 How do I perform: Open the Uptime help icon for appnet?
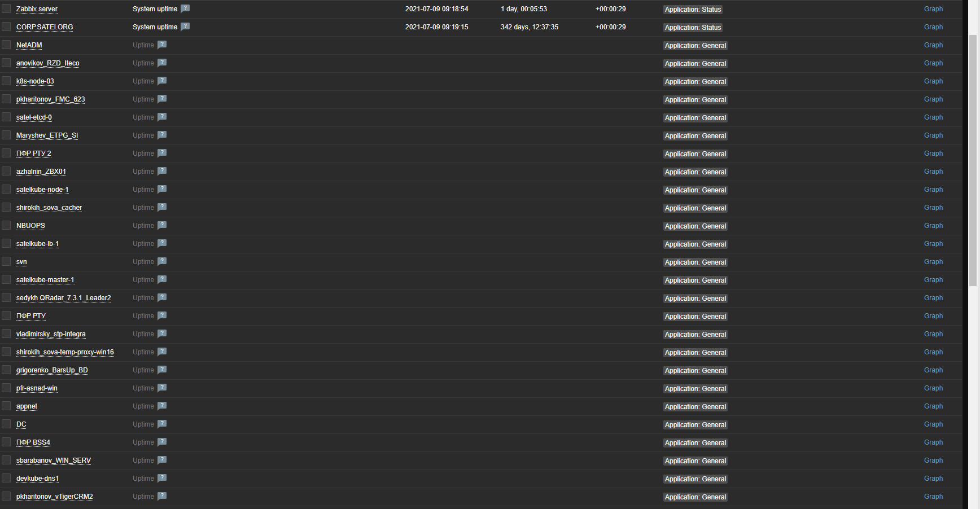(x=162, y=406)
